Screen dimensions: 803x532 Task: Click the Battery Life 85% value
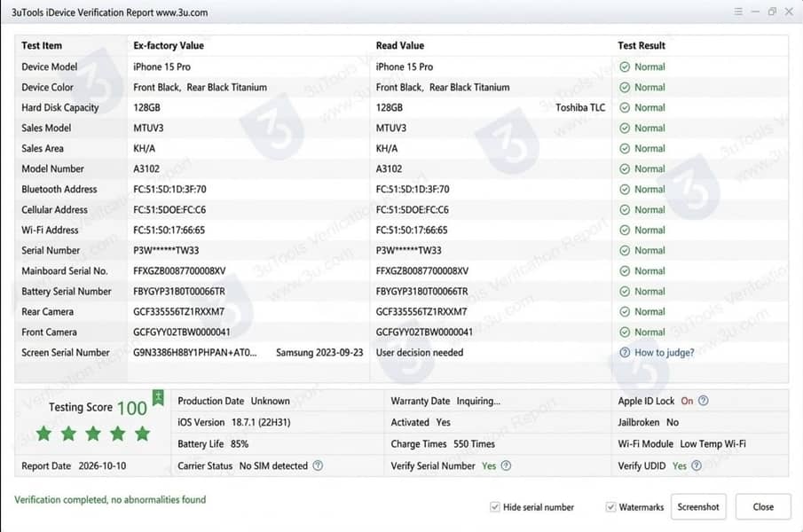tap(240, 444)
